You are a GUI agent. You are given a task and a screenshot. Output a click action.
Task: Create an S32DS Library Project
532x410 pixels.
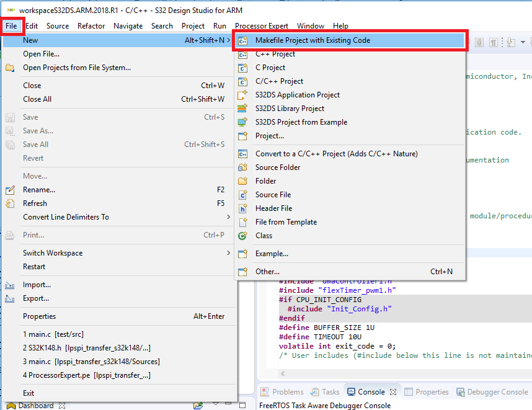pyautogui.click(x=350, y=109)
